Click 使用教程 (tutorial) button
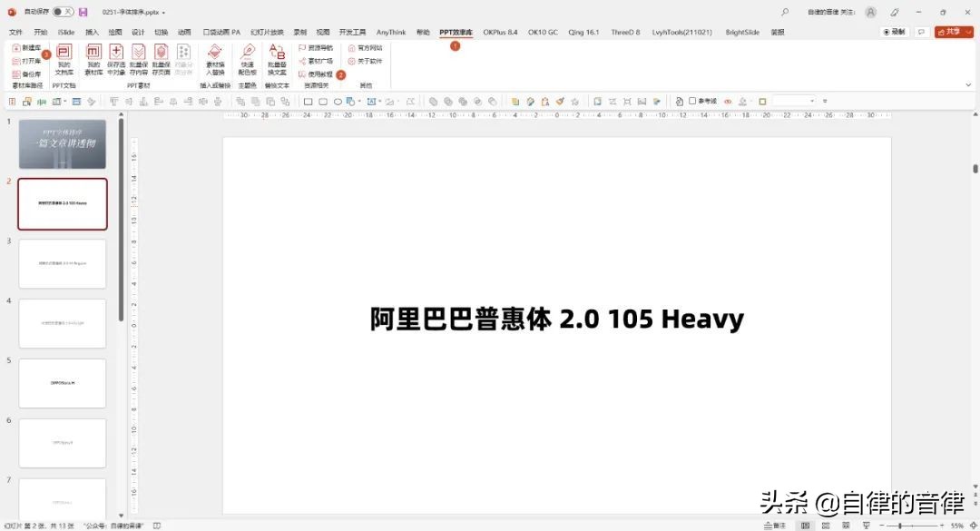This screenshot has height=531, width=980. point(316,74)
